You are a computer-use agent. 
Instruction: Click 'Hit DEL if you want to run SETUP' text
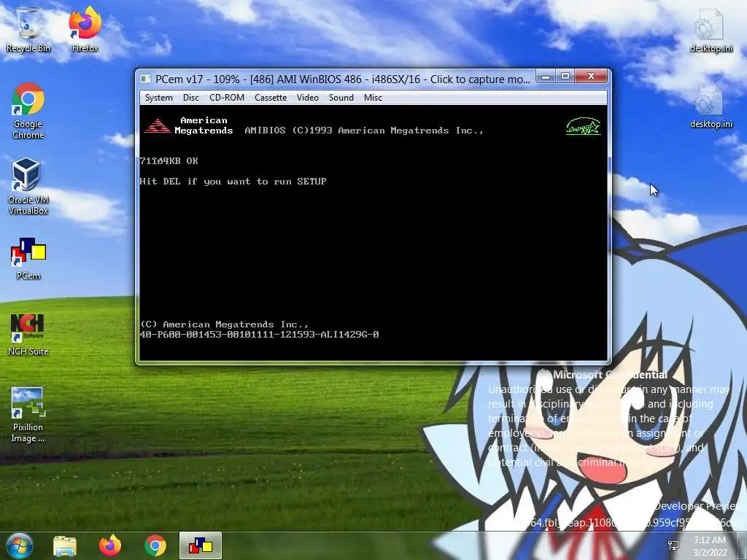(233, 182)
